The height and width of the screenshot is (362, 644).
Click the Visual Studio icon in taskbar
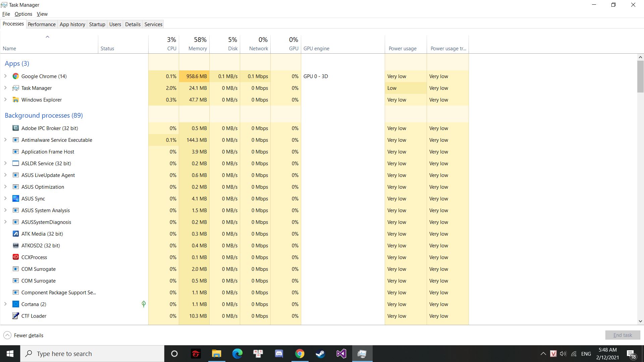341,353
